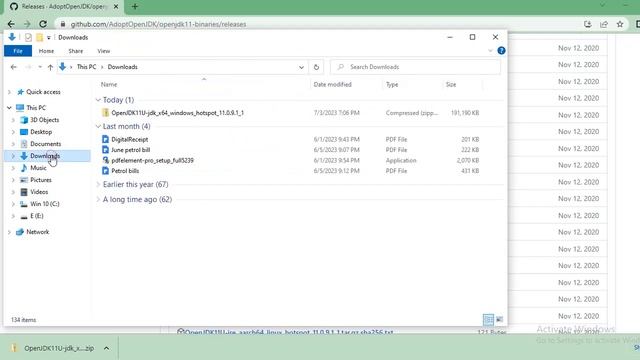Select the DigitalReceipt PDF file
The height and width of the screenshot is (360, 640).
[129, 140]
